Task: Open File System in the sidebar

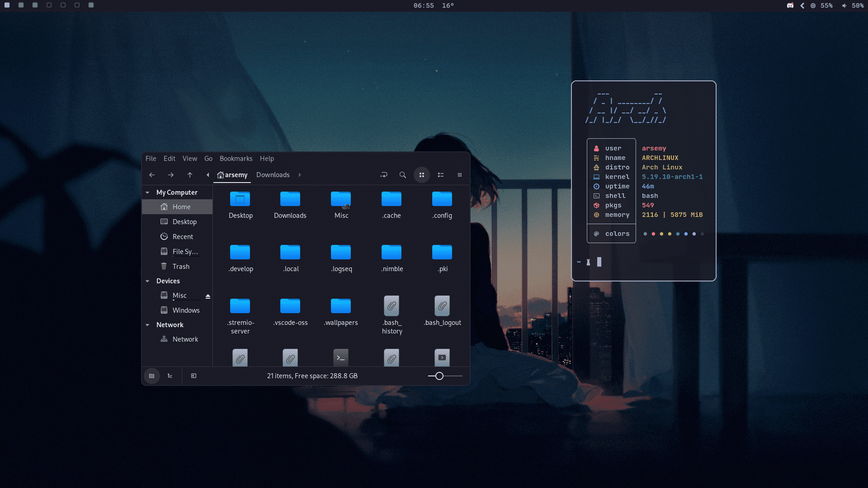Action: (177, 252)
